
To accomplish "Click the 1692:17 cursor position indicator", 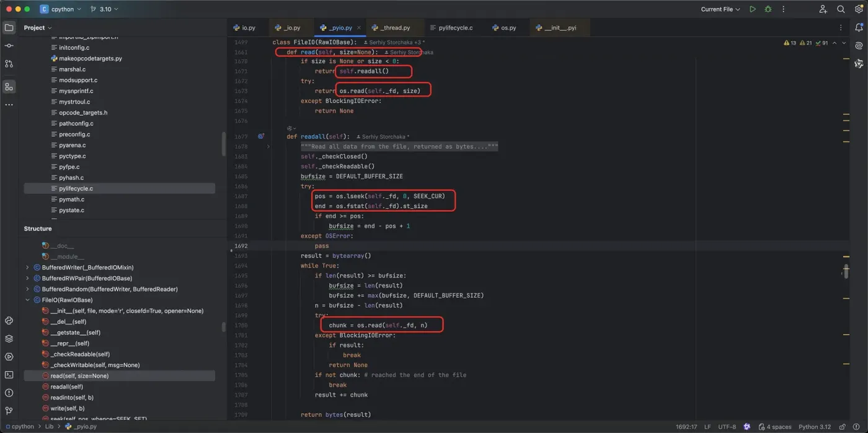I will click(x=686, y=427).
